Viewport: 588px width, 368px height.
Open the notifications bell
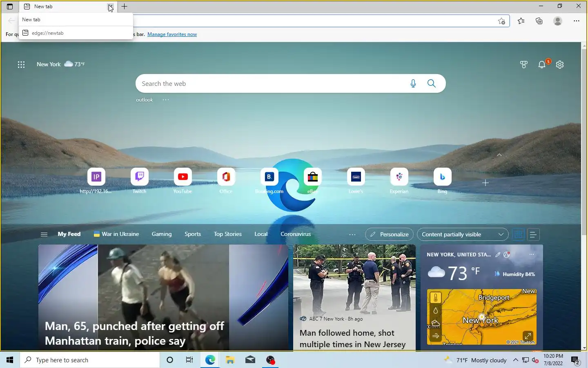click(x=542, y=65)
